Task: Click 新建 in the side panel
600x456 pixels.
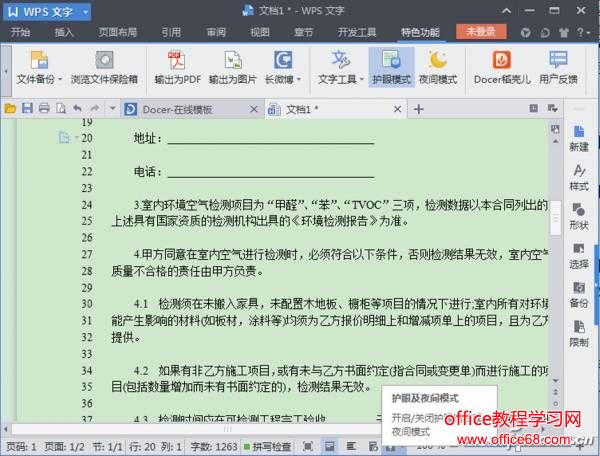Action: (579, 138)
